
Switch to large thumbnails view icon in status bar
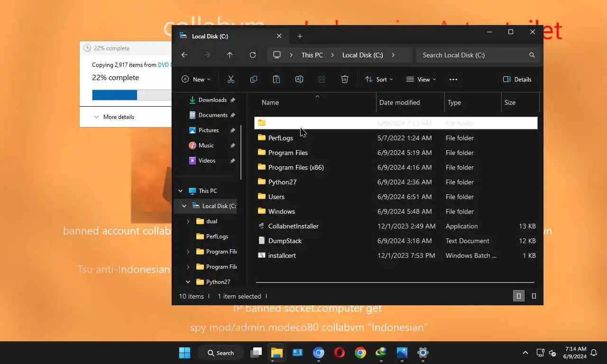(534, 296)
